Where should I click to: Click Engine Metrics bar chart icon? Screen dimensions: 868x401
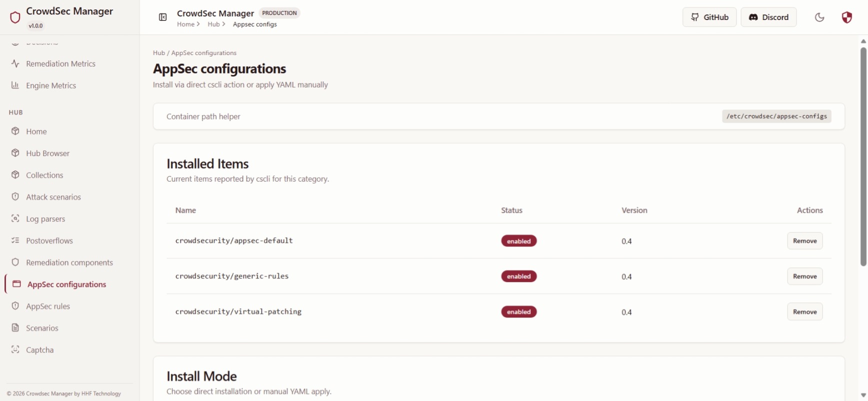coord(16,85)
